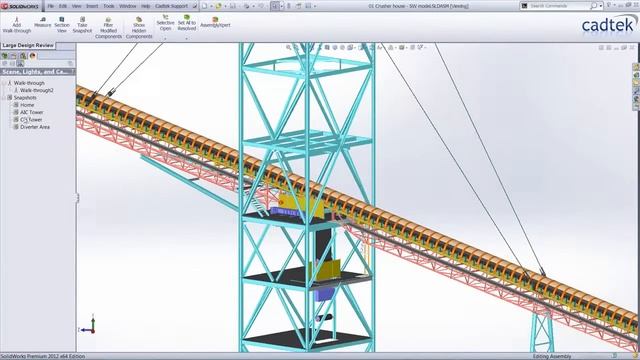This screenshot has height=360, width=640.
Task: Open dropdown arrow next to New icon
Action: click(211, 7)
